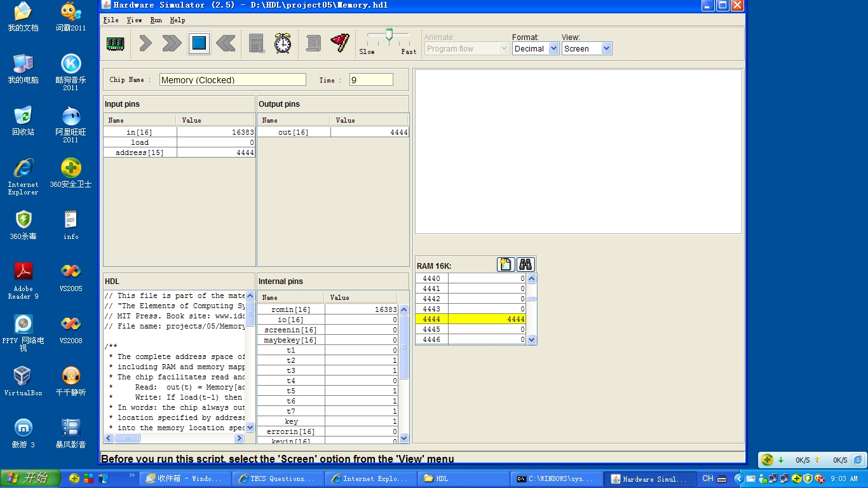Viewport: 868px width, 488px height.
Task: Click the RAM search binoculars icon
Action: coord(526,265)
